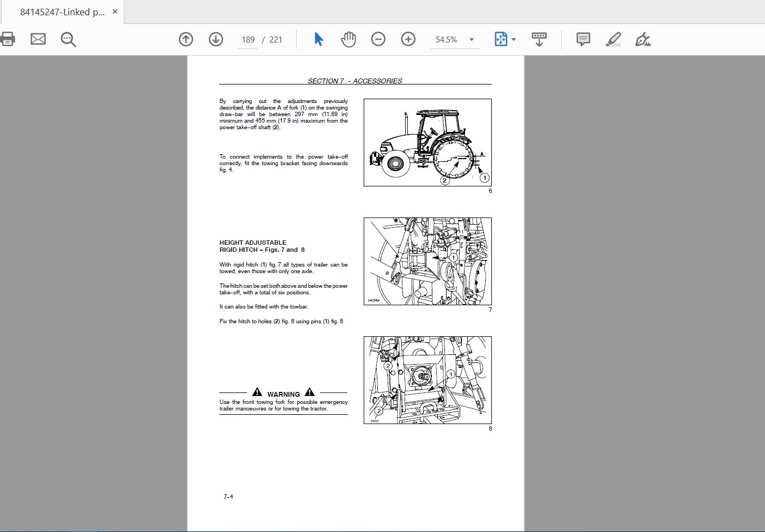The width and height of the screenshot is (765, 532).
Task: Zoom in with the plus button
Action: 408,39
